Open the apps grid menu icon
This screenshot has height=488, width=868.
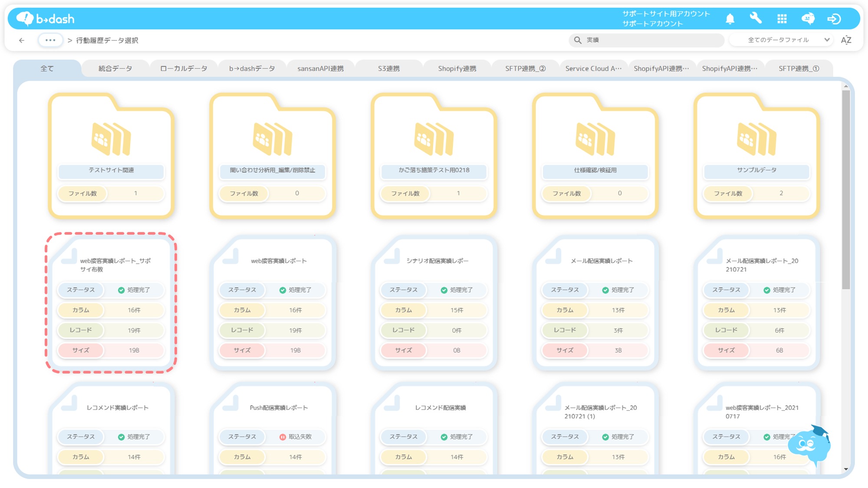(x=782, y=19)
